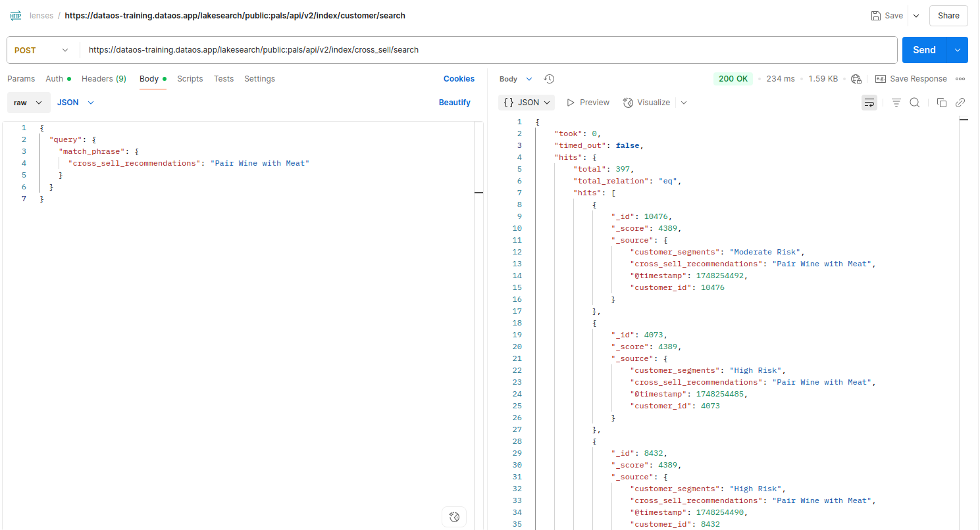The width and height of the screenshot is (980, 530).
Task: Click Beautify to format body
Action: pyautogui.click(x=455, y=103)
